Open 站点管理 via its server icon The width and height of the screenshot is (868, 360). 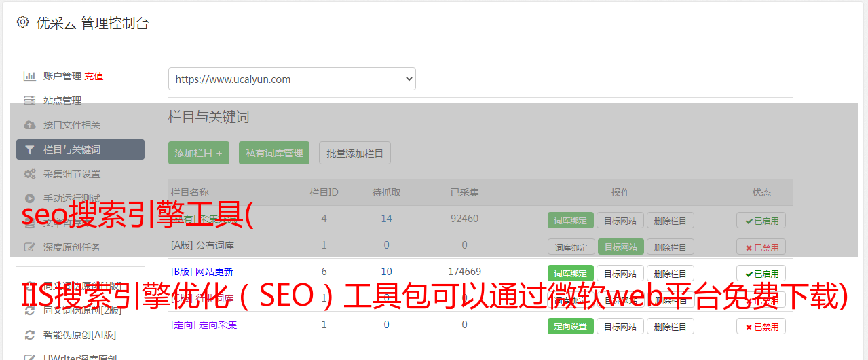tap(30, 101)
